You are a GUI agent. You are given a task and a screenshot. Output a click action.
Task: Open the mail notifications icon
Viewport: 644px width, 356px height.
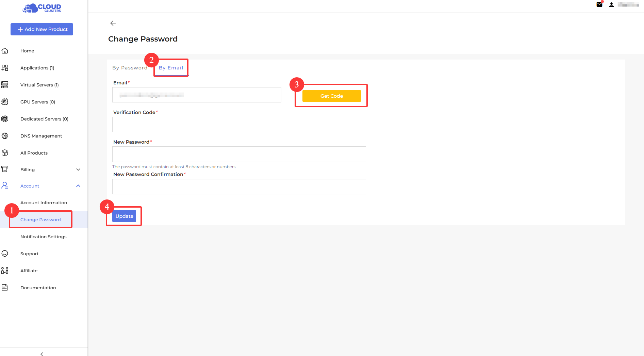[x=599, y=4]
